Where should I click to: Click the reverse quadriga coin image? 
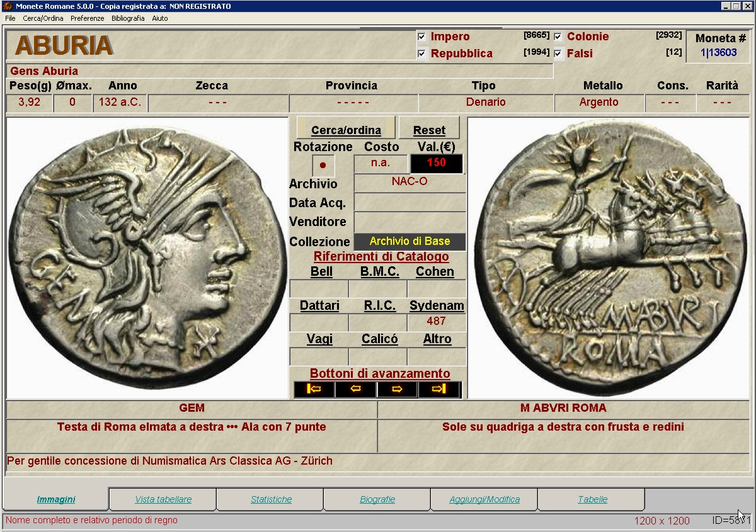pos(609,258)
